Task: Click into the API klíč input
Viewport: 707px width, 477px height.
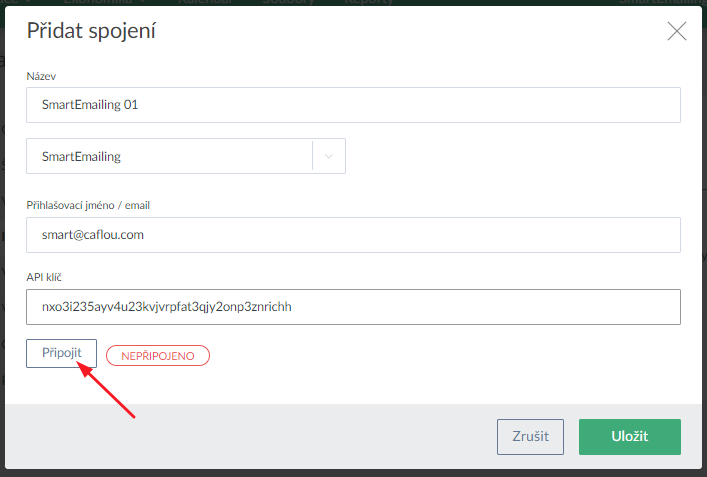Action: [353, 307]
